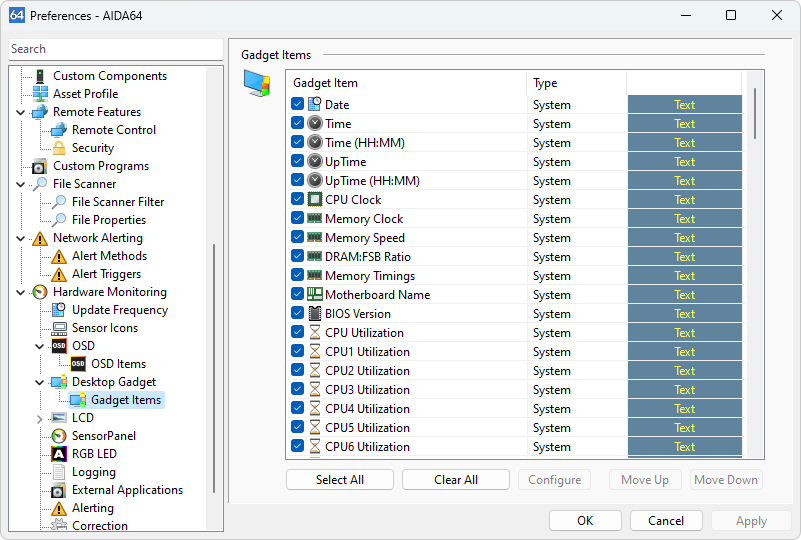This screenshot has height=540, width=801.
Task: Click the RGB LED icon in the tree
Action: coord(59,454)
